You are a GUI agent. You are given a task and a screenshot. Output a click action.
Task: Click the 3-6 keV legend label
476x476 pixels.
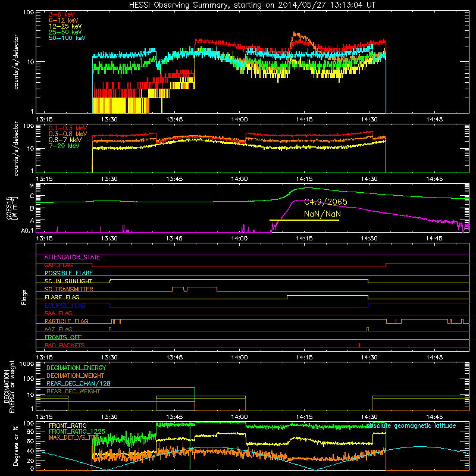click(62, 14)
